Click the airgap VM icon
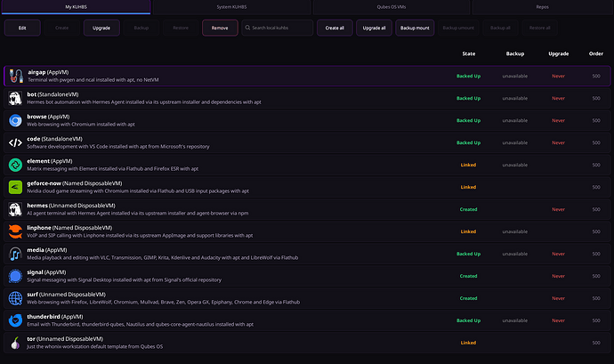 coord(16,76)
